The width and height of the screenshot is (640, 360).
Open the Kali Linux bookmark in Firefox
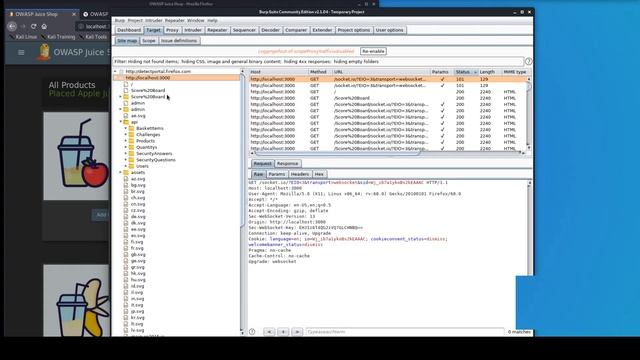tap(23, 37)
